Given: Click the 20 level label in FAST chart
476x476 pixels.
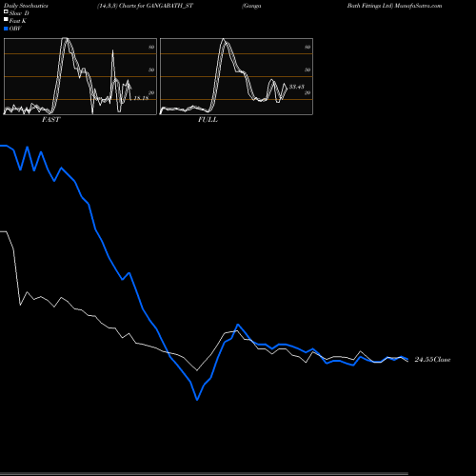Looking at the screenshot, I should pos(151,92).
